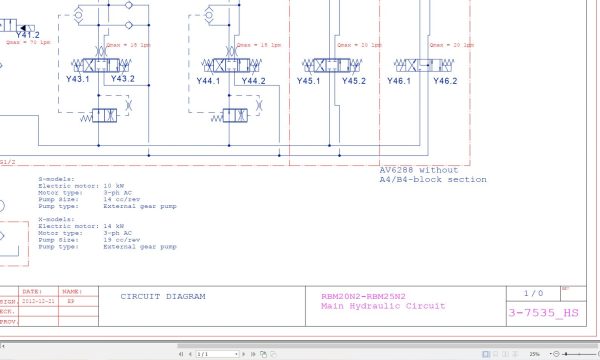Click the copy pages icon beside navigation
Image resolution: width=600 pixels, height=360 pixels.
pyautogui.click(x=263, y=354)
